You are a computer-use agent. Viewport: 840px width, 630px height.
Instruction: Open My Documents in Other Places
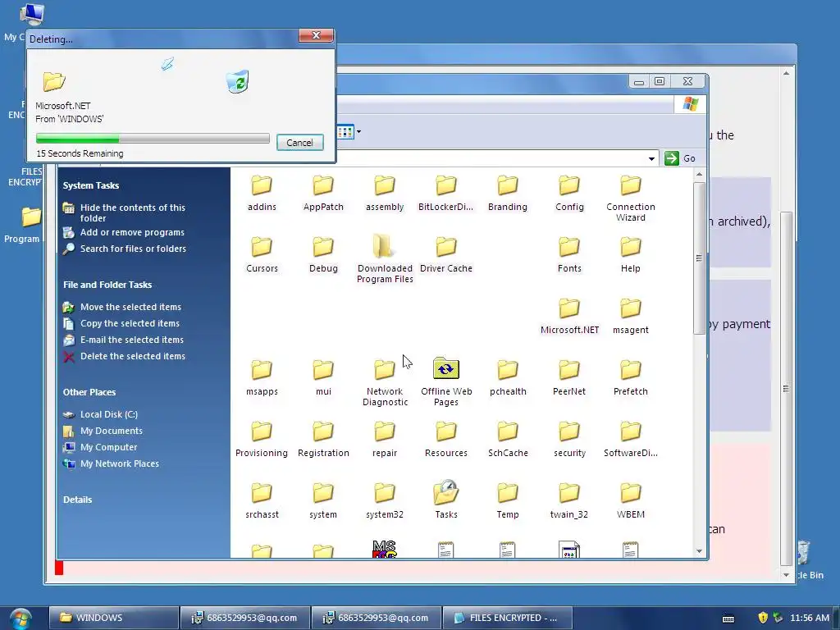coord(111,431)
